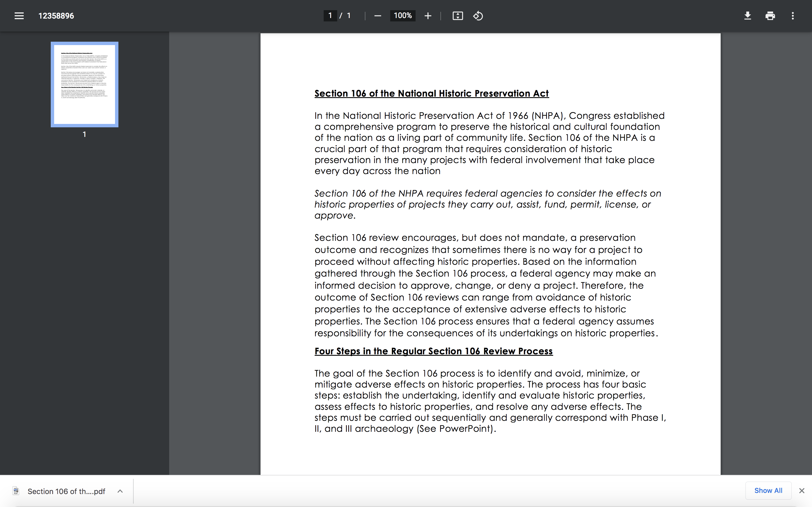Click the page count label / 1
Viewport: 812px width, 507px height.
tap(347, 15)
